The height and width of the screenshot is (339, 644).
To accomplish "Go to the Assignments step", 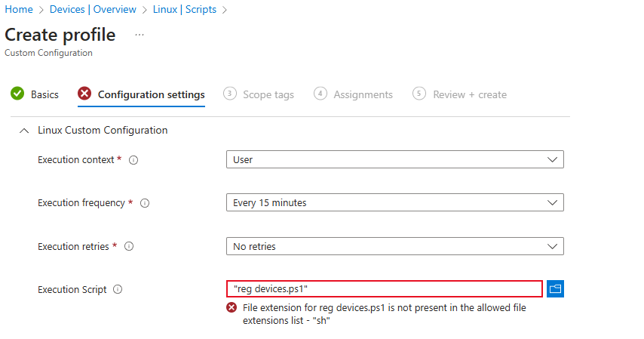I will point(363,94).
